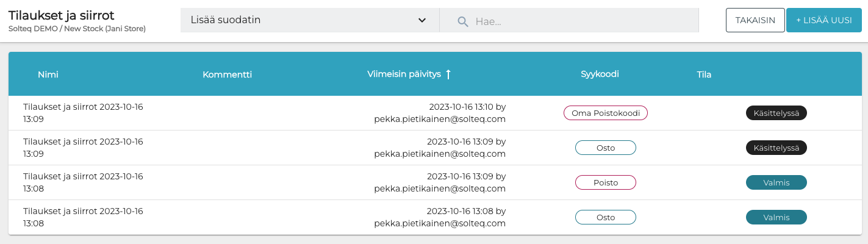Open the last row order named 13:08
This screenshot has height=244, width=868.
(x=83, y=217)
